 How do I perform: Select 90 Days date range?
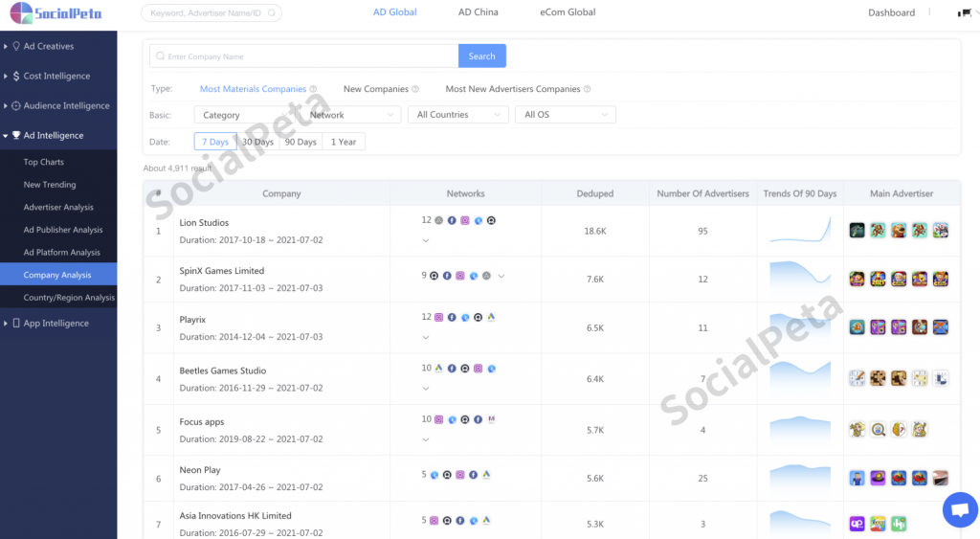(x=301, y=142)
